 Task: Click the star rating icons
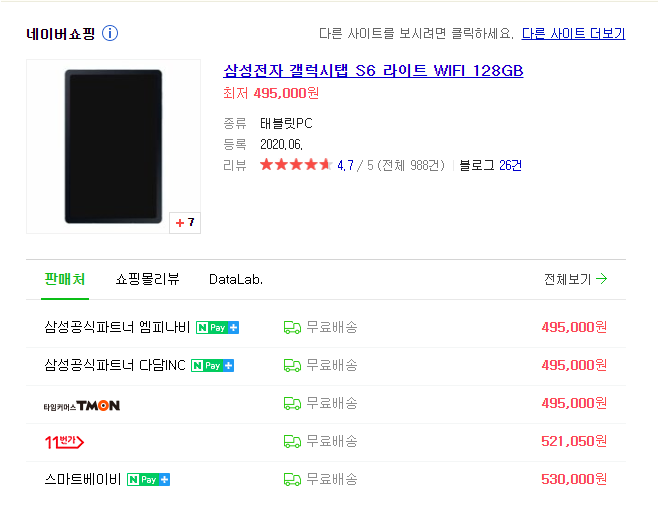(296, 165)
